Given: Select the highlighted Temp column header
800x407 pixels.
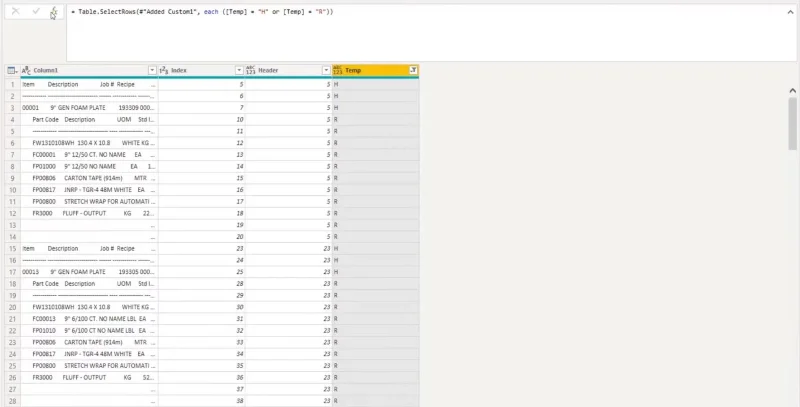Looking at the screenshot, I should click(x=375, y=70).
